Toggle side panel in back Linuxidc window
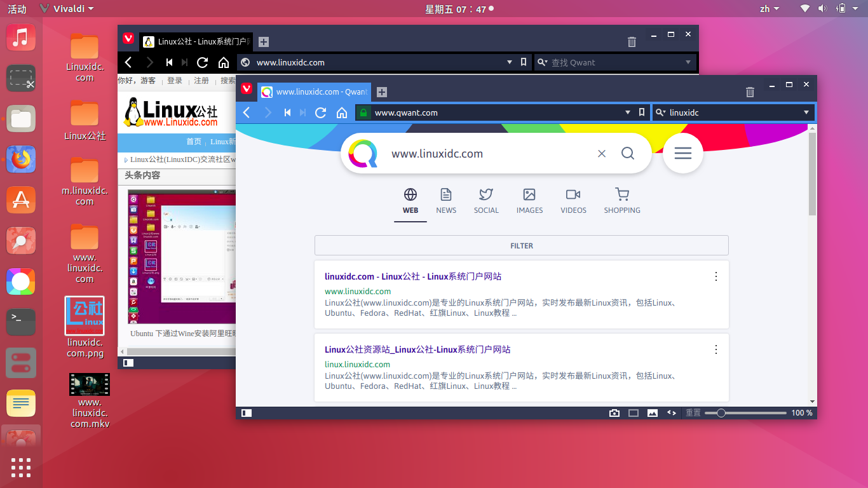Viewport: 868px width, 488px height. coord(128,363)
